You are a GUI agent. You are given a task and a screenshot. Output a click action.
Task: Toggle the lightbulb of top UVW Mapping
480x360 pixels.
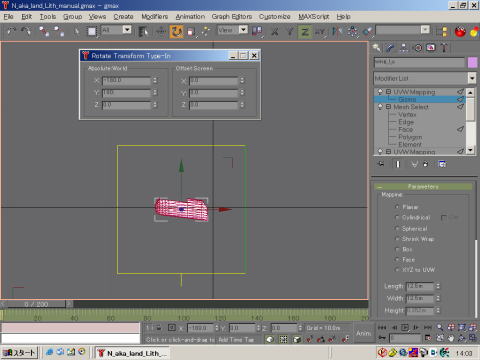pos(380,91)
